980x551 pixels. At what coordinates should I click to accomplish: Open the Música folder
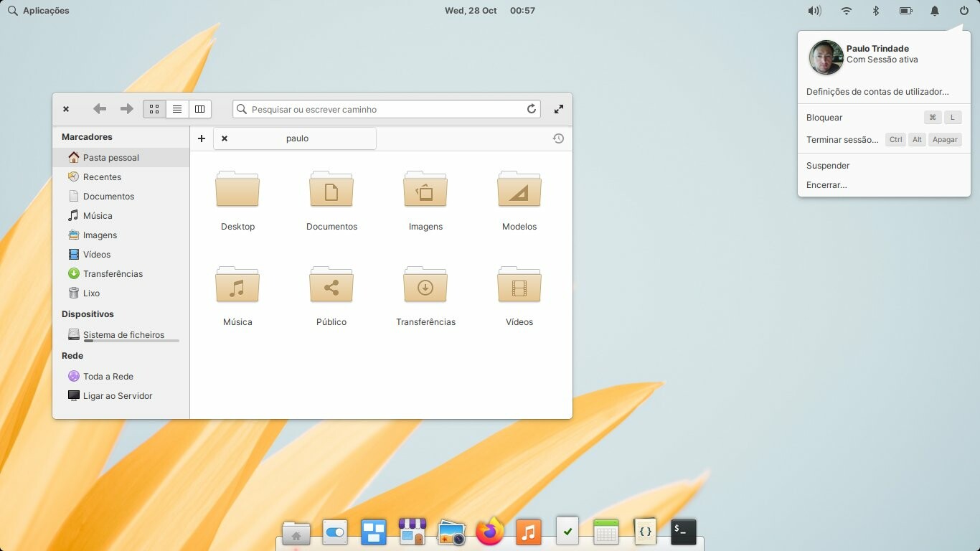(237, 286)
